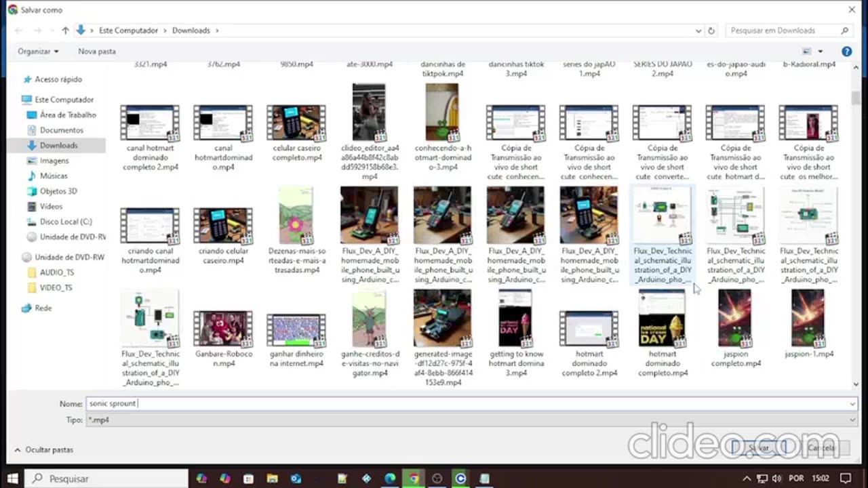Open the Windows Start menu
The width and height of the screenshot is (868, 488).
coord(12,479)
